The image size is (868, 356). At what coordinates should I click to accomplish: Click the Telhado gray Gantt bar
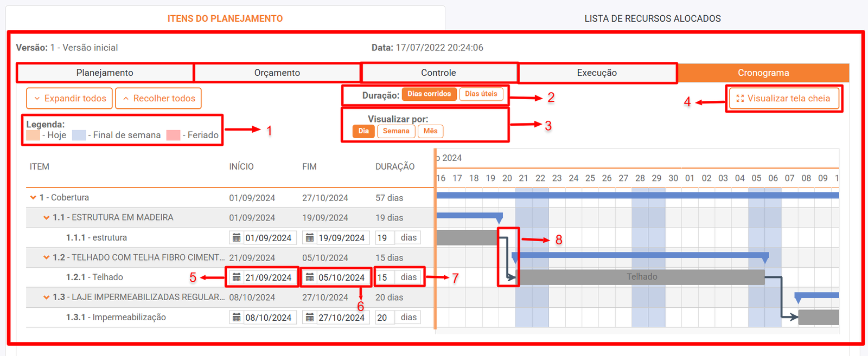pyautogui.click(x=641, y=277)
